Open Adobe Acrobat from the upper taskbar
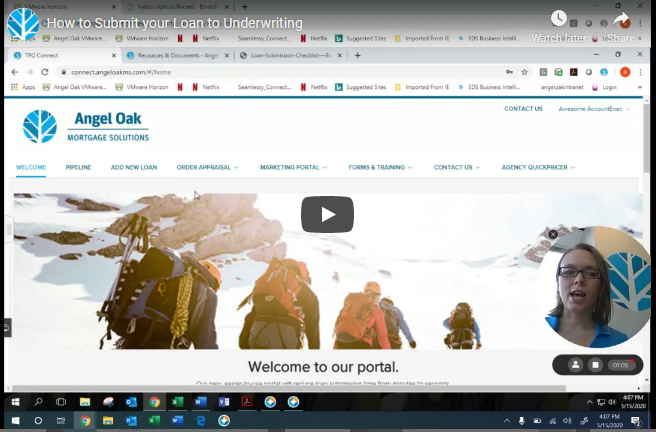The image size is (656, 432). tap(247, 402)
